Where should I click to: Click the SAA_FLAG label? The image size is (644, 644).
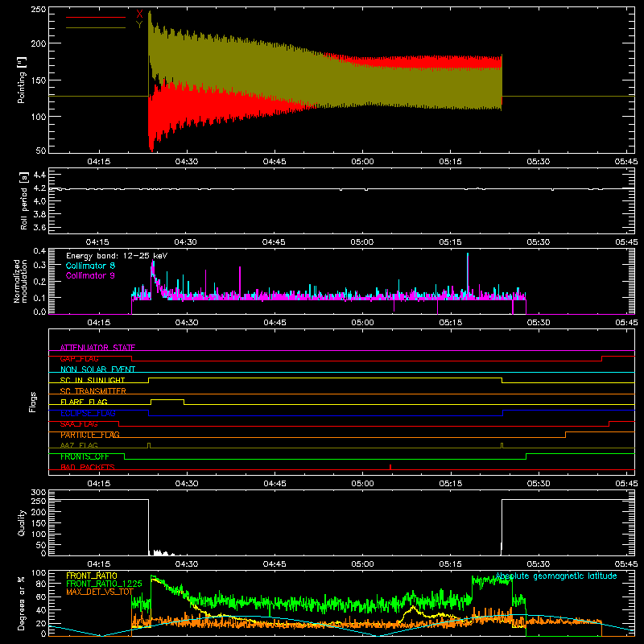pyautogui.click(x=79, y=424)
